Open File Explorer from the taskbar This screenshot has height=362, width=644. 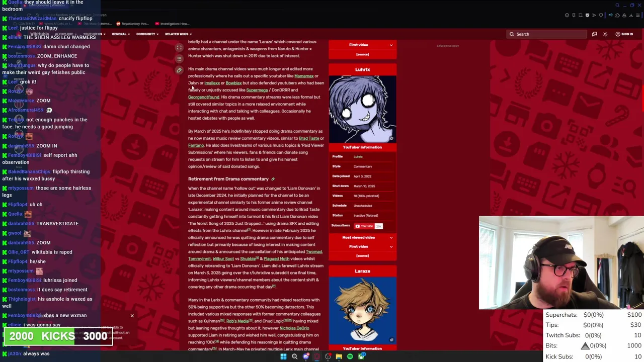pos(339,356)
